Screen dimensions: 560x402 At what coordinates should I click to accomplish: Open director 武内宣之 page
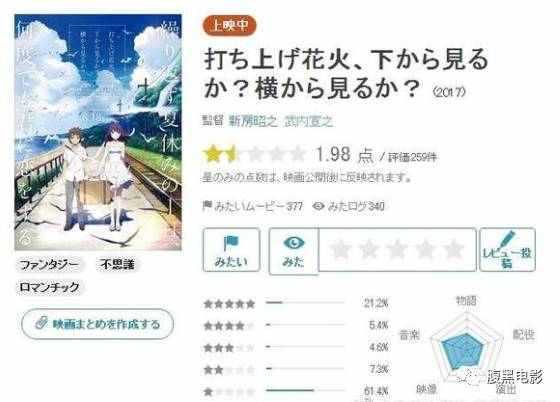click(308, 121)
